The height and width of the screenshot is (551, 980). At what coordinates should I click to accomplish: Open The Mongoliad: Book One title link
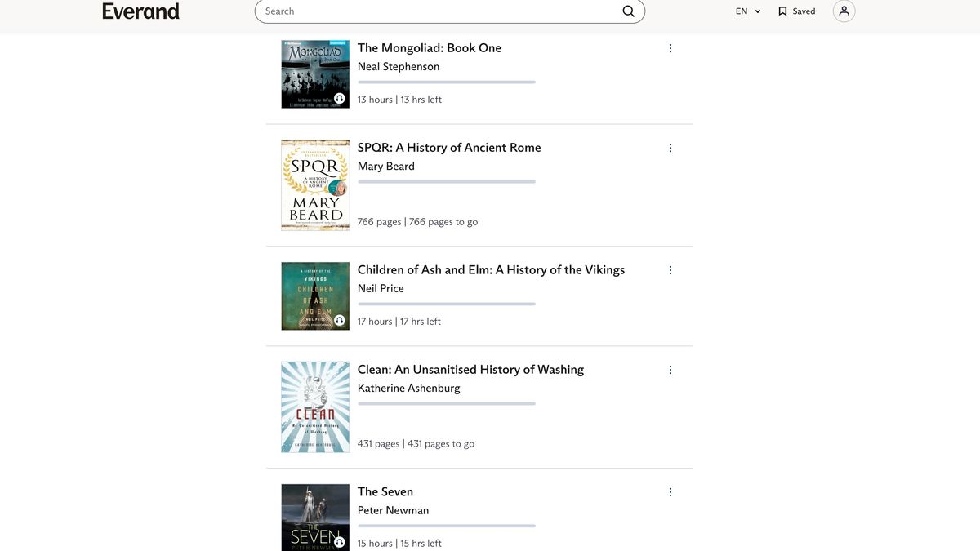(x=429, y=47)
